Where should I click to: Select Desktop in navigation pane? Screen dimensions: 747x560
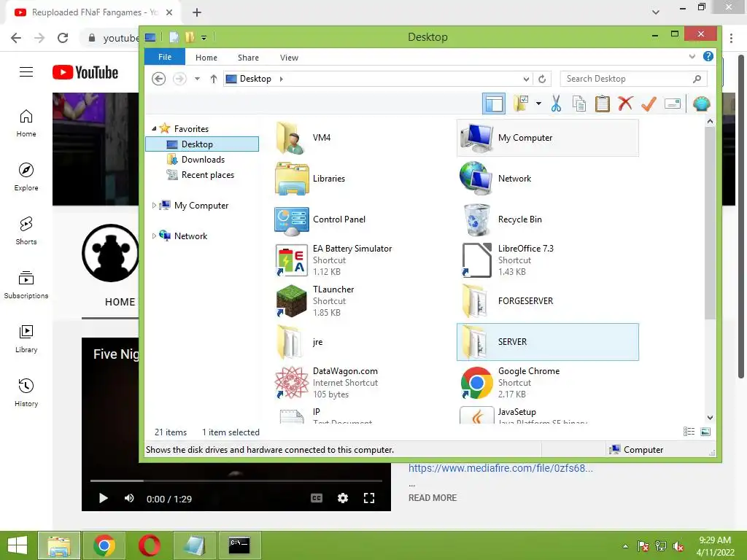point(202,144)
